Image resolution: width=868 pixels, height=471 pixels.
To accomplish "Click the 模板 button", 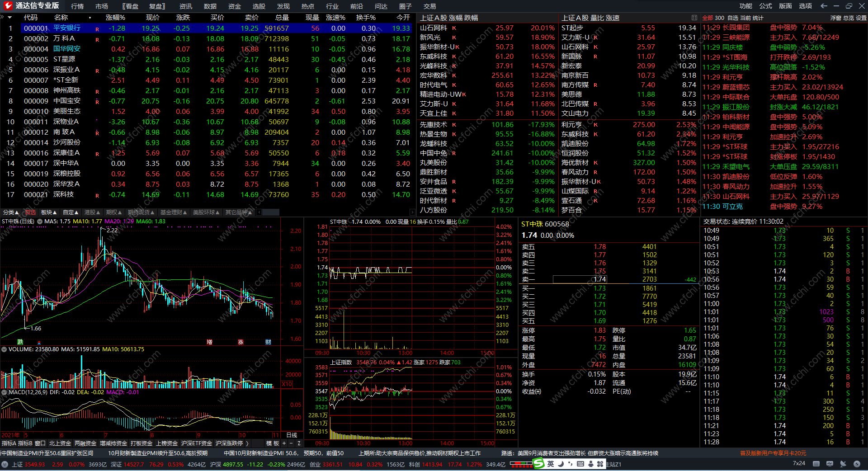I will (273, 443).
